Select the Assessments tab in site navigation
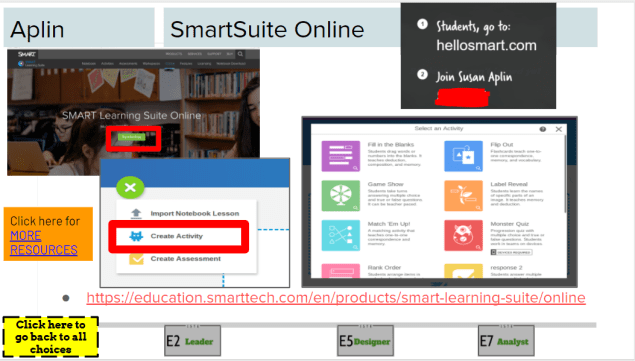635x361 pixels. 128,64
